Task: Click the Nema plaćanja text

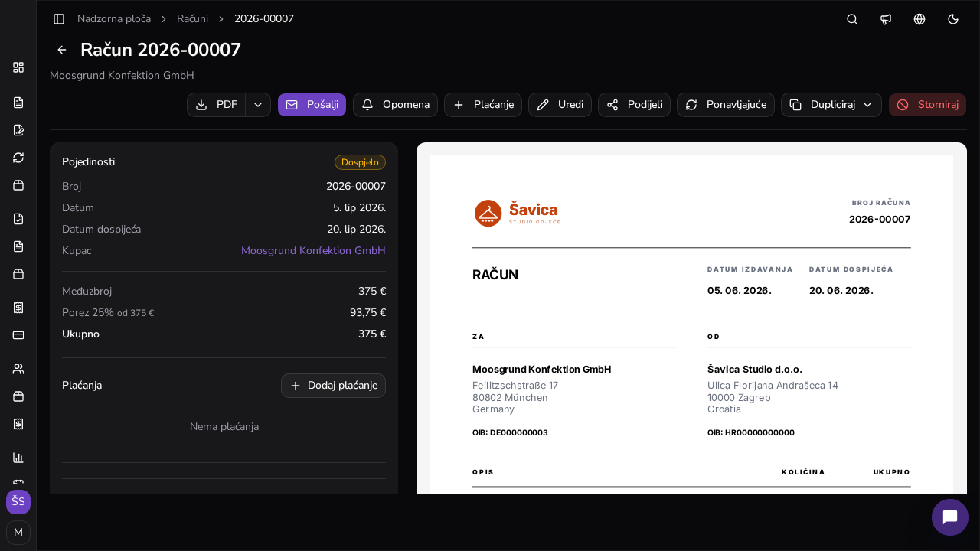Action: point(224,426)
